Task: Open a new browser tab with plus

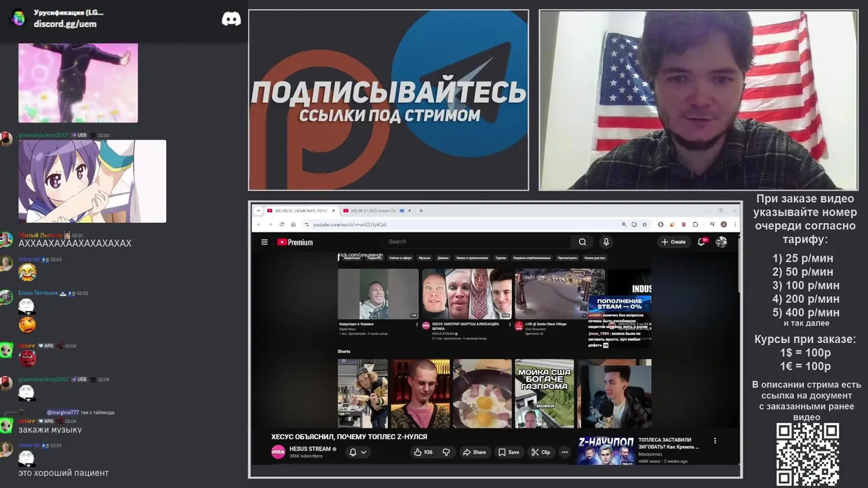Action: tap(421, 211)
